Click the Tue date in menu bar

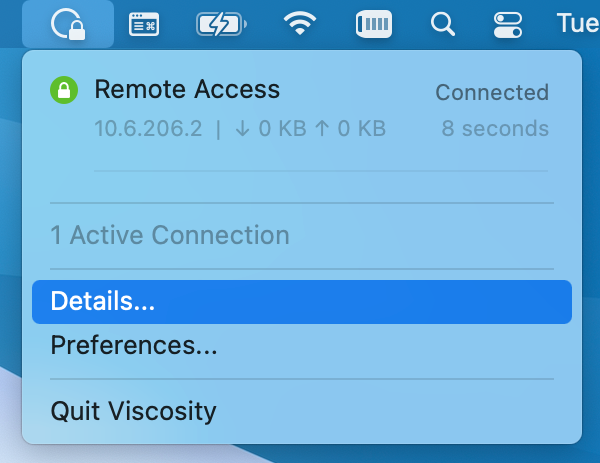click(577, 23)
